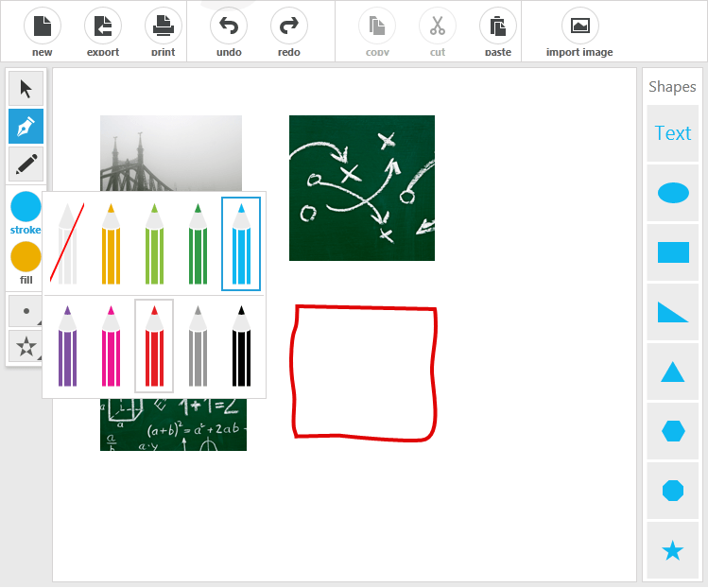Insert the star shape

673,550
